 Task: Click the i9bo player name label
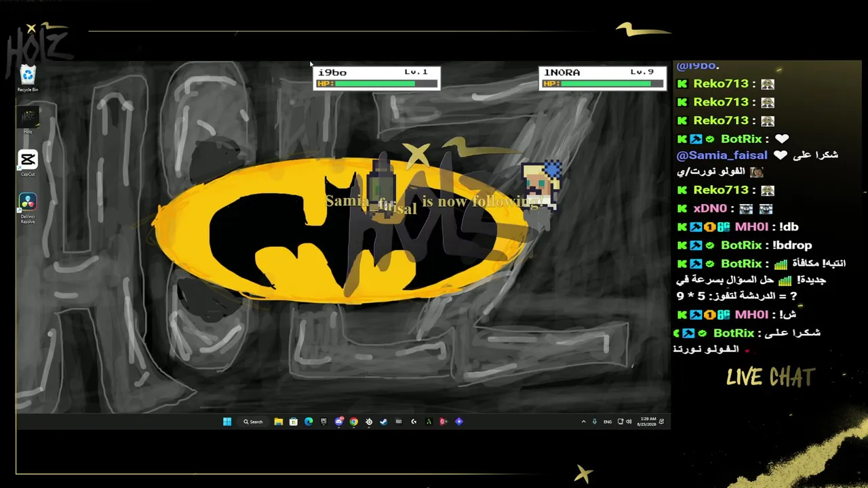[332, 73]
